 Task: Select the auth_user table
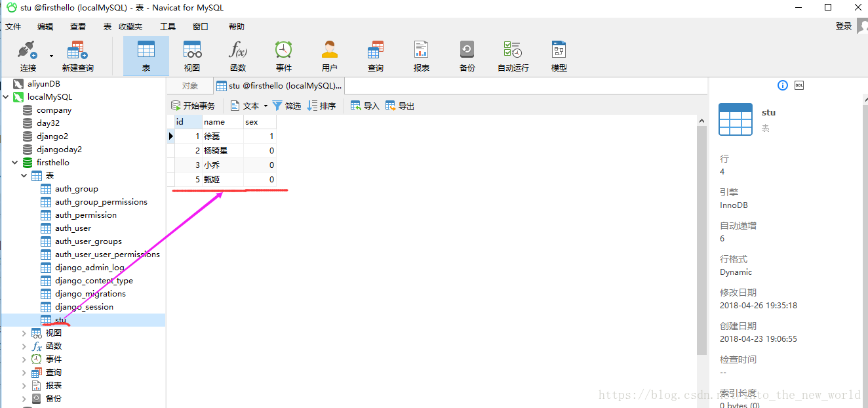tap(73, 228)
